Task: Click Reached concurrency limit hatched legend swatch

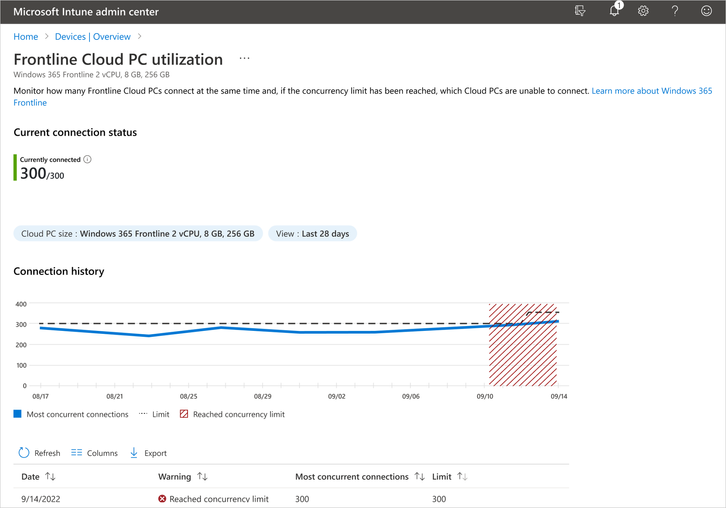Action: point(184,414)
